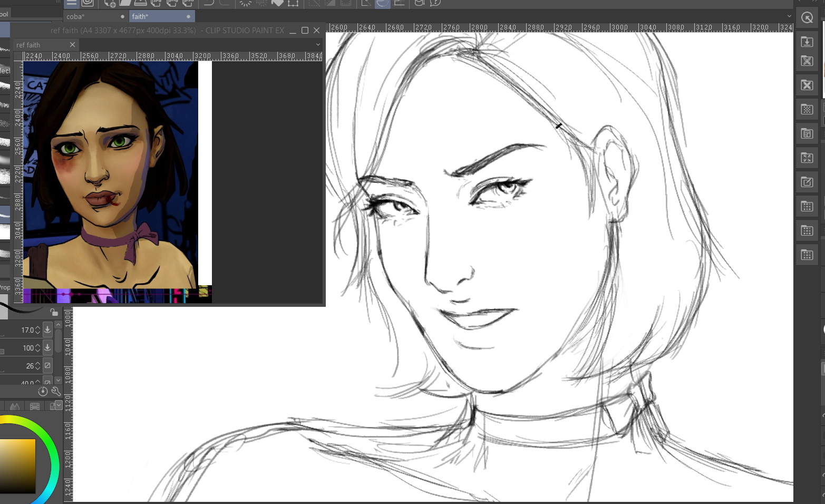
Task: Switch to the coba document tab
Action: 75,16
